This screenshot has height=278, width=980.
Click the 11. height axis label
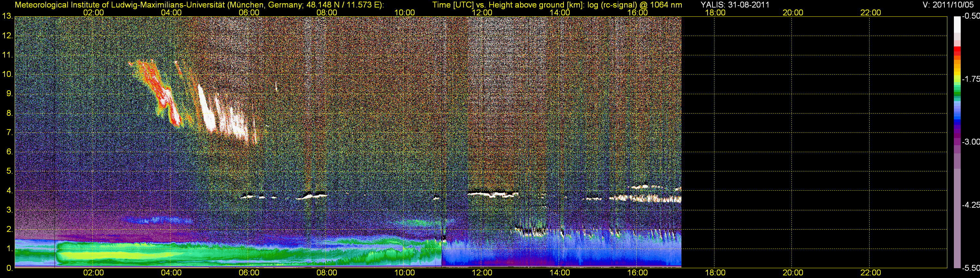coord(8,55)
